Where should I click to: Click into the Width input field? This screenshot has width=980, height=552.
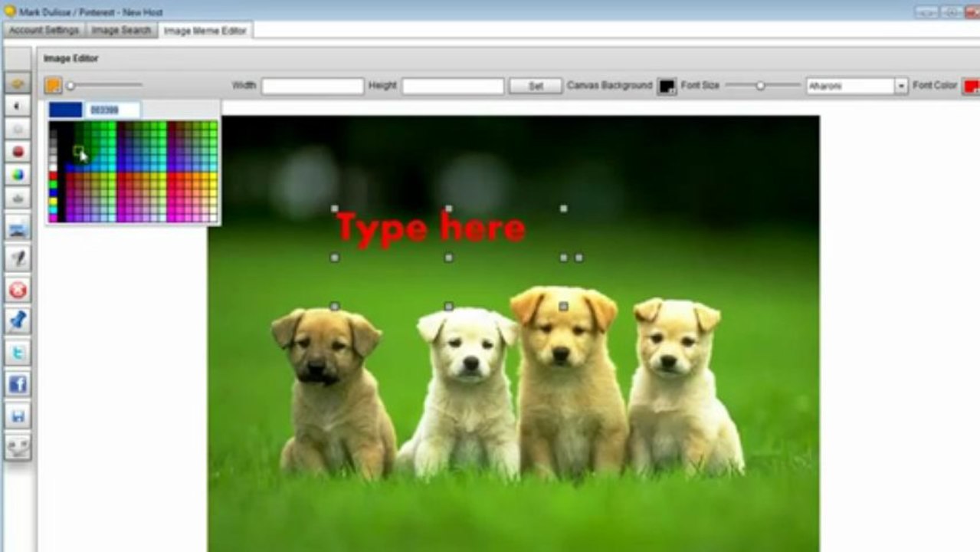tap(313, 86)
